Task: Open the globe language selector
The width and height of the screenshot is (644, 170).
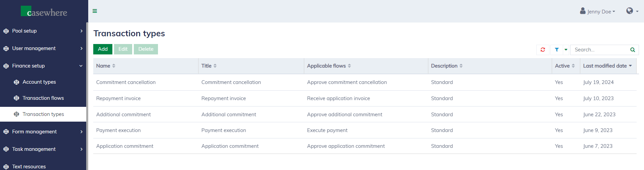Action: click(x=632, y=11)
